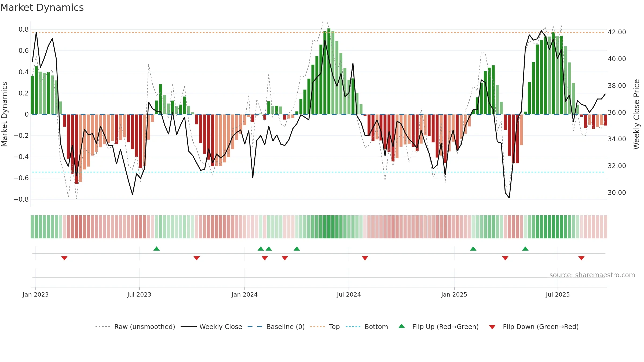Click the flip-up marker near Jan 2025
Viewport: 644px width, 362px height.
473,249
